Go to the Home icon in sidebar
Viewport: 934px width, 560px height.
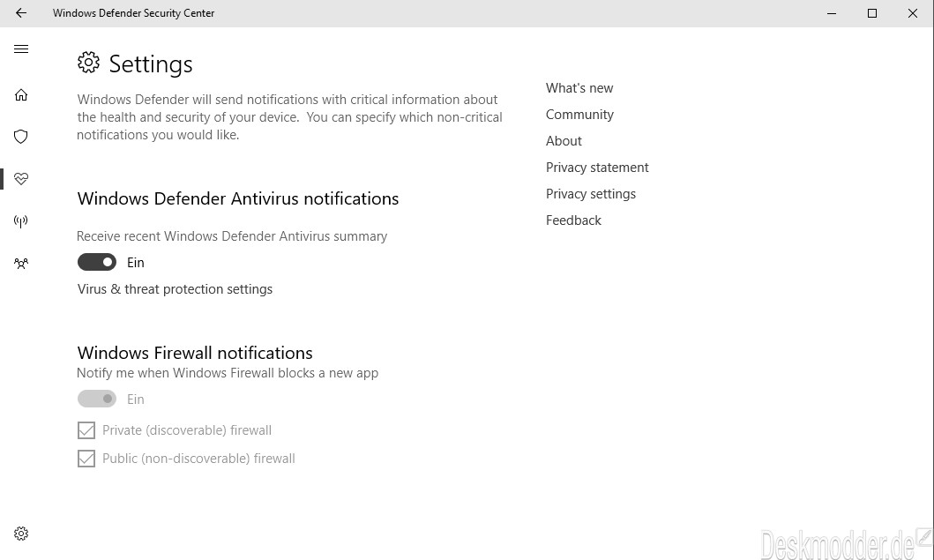[21, 95]
